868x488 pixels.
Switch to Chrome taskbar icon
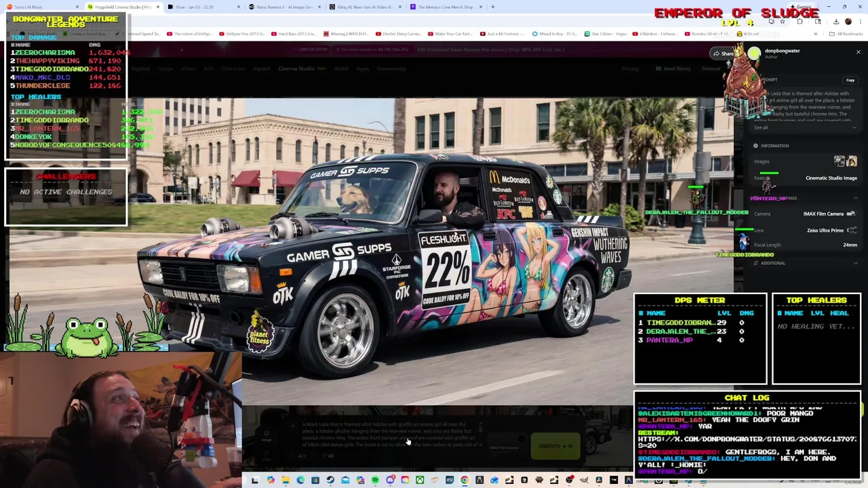coord(464,481)
